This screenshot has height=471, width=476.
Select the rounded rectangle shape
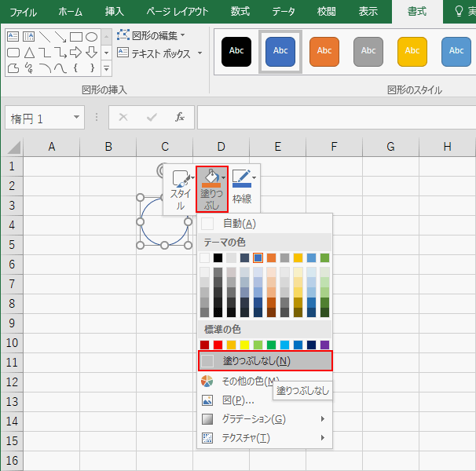click(13, 53)
